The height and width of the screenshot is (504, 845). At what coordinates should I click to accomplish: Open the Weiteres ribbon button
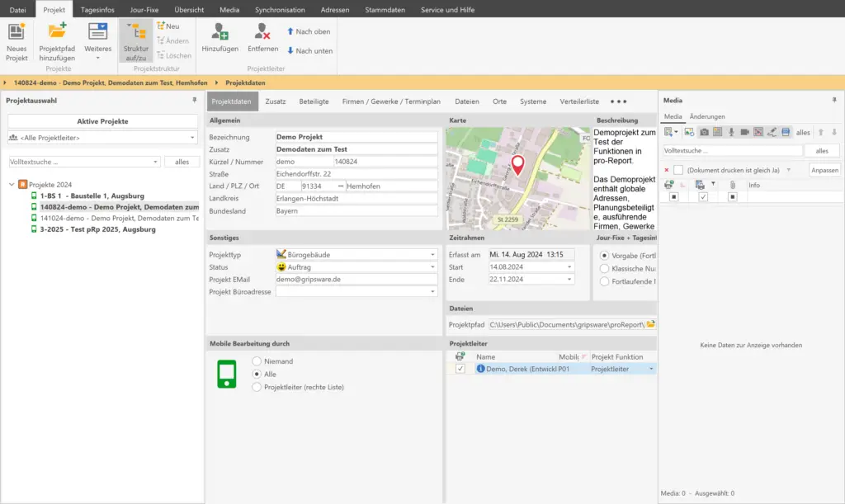[97, 41]
